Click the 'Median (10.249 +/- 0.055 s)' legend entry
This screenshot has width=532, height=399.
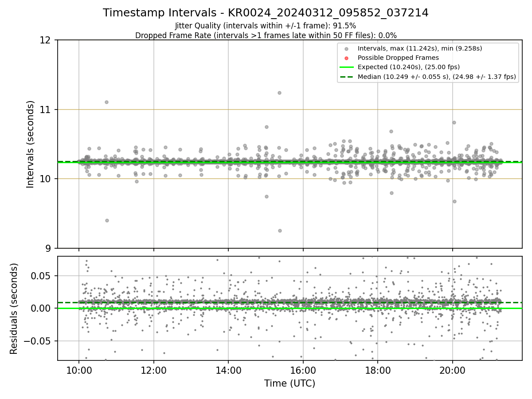tap(437, 77)
